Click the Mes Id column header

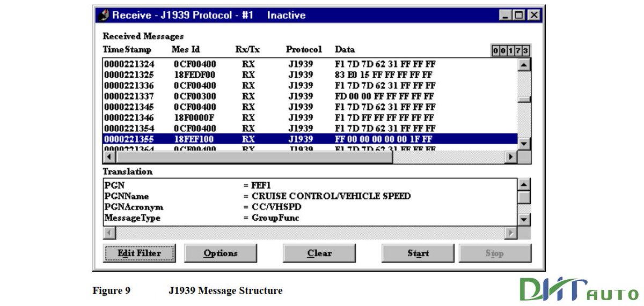(x=186, y=50)
